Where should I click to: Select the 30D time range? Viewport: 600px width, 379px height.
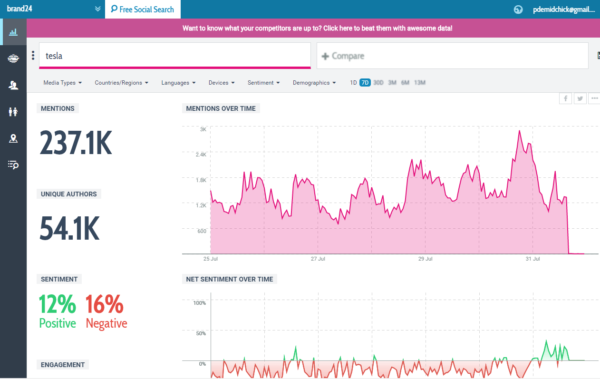point(378,83)
